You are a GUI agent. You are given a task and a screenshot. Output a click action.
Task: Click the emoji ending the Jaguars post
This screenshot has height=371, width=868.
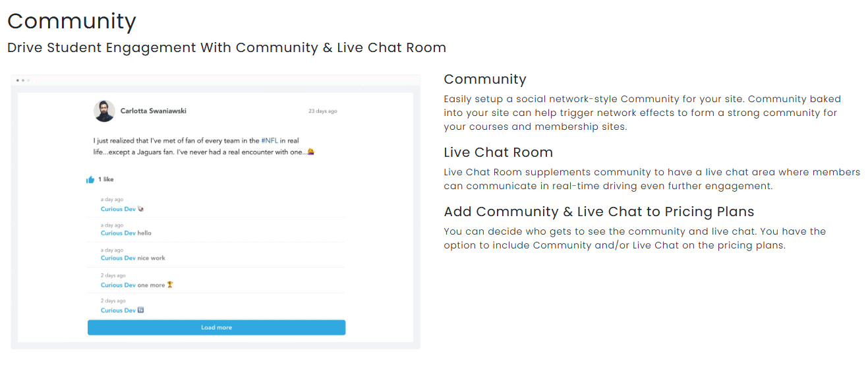tap(310, 152)
